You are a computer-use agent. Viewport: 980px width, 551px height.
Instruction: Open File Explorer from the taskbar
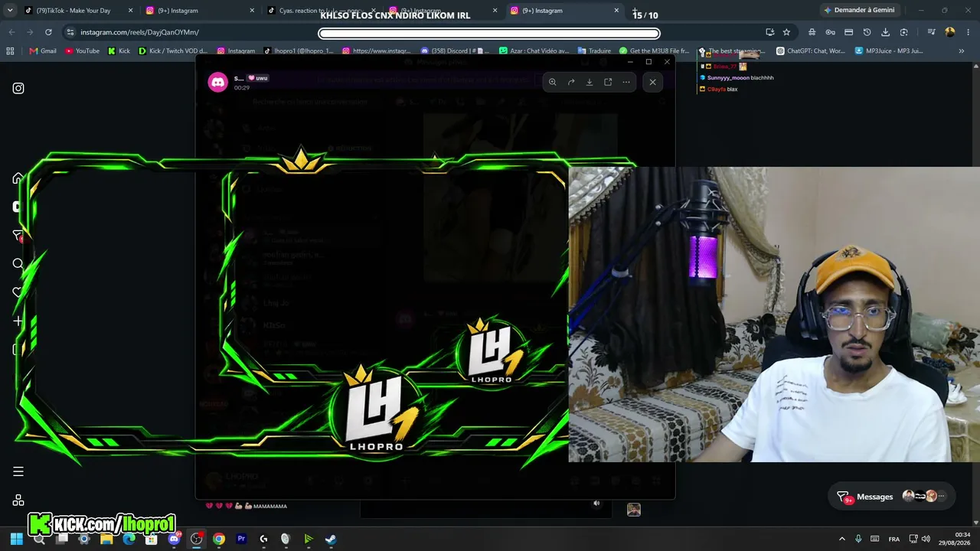106,539
